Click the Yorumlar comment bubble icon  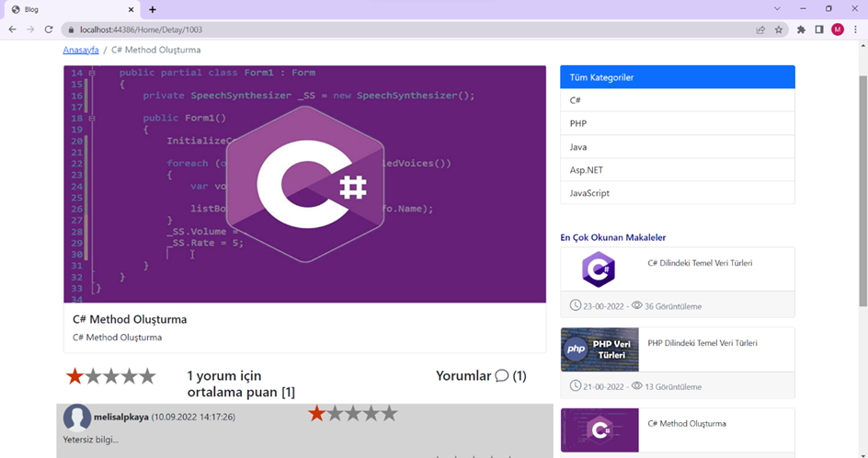coord(501,376)
